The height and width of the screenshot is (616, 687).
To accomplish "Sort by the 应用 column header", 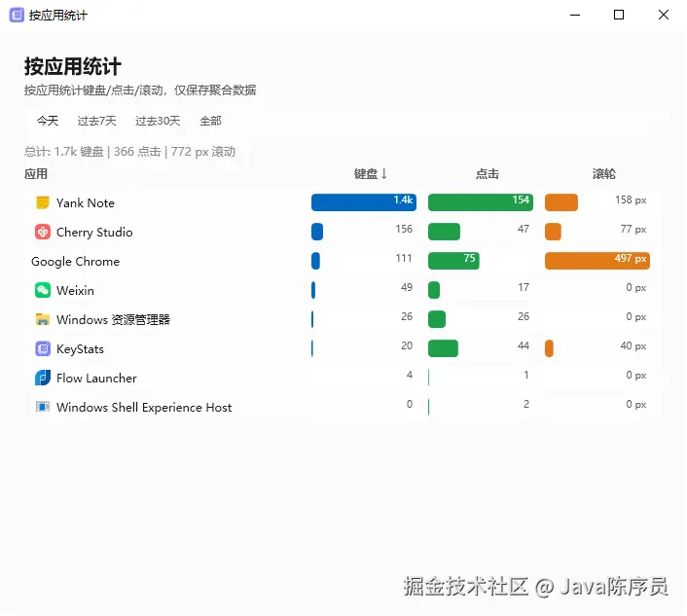I will [x=36, y=174].
